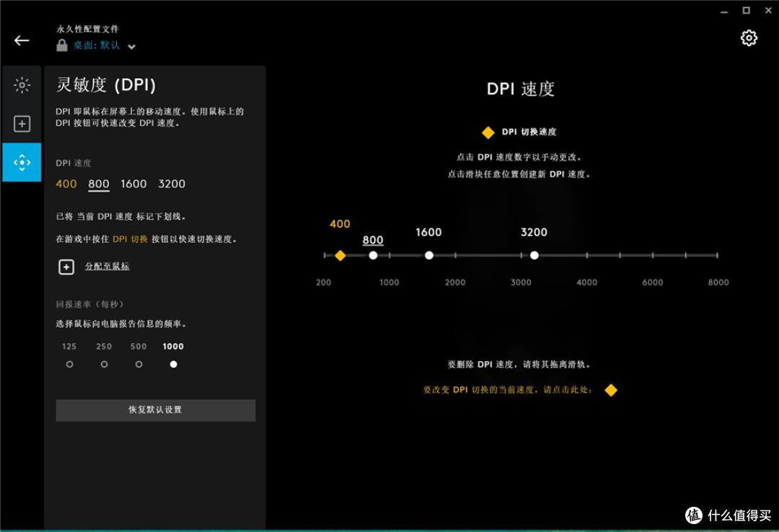The width and height of the screenshot is (779, 532).
Task: Click the 3200 label above the slider
Action: [x=534, y=232]
